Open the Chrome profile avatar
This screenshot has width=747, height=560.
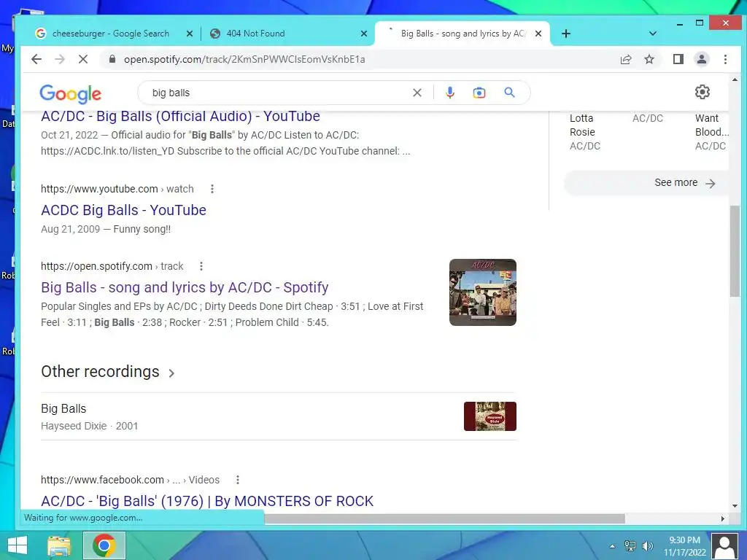click(x=701, y=59)
